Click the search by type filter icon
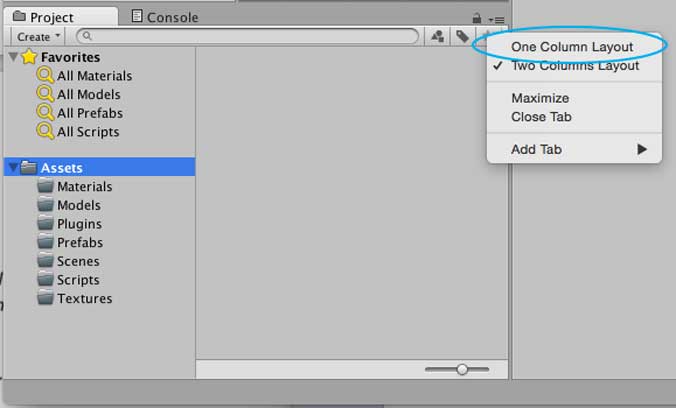Screen dimensions: 676x408 (x=438, y=36)
